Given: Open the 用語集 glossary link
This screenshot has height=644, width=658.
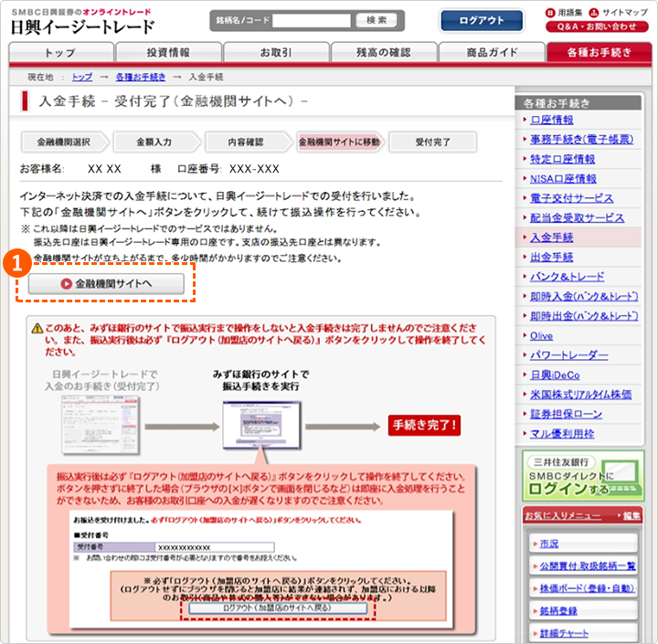Looking at the screenshot, I should (564, 13).
